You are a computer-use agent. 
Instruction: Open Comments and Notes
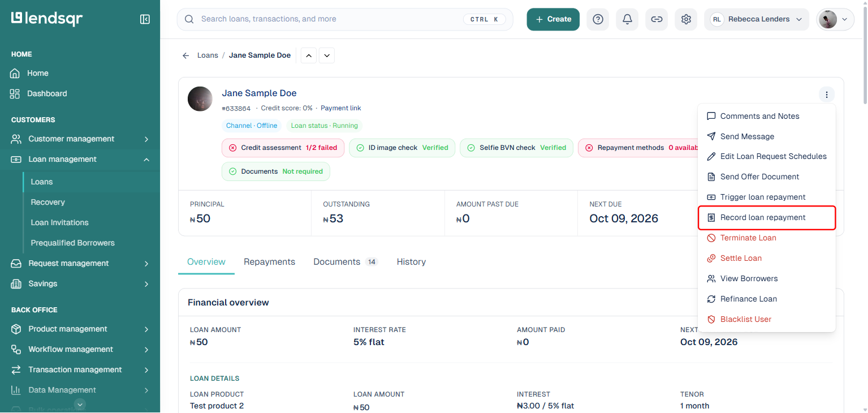coord(767,116)
